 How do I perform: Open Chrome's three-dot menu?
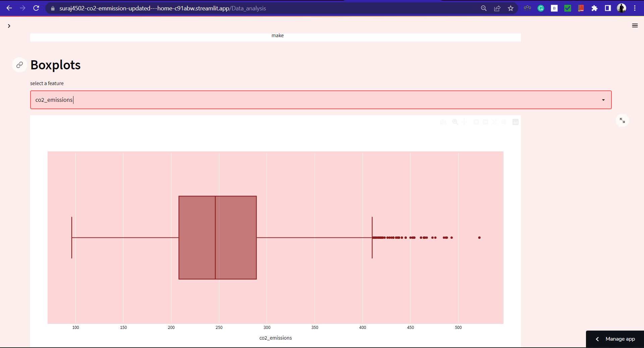(x=635, y=8)
